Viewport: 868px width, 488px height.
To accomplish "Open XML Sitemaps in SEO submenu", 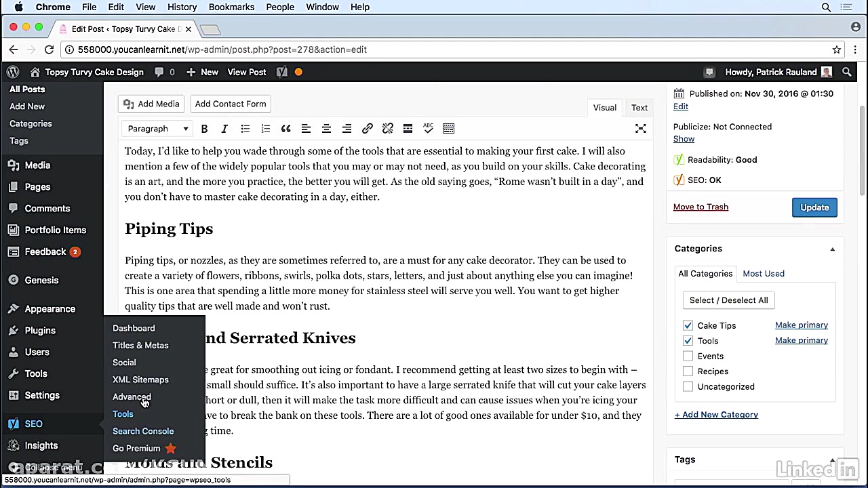I will tap(140, 380).
